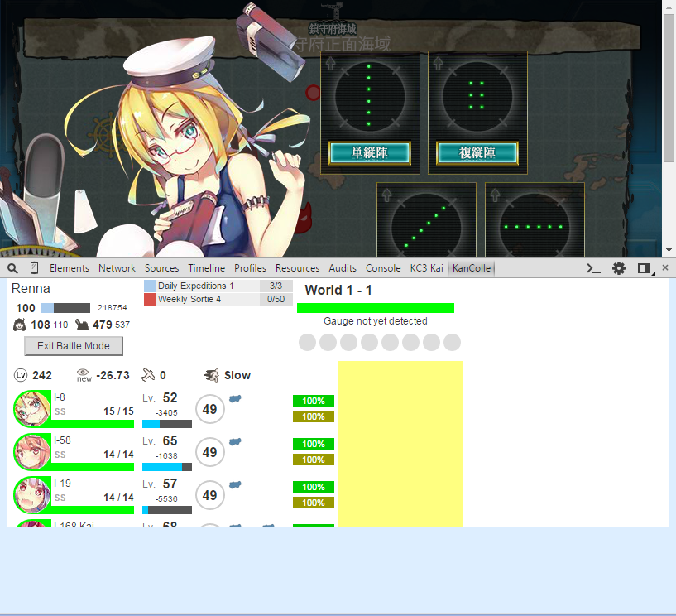This screenshot has width=676, height=616.
Task: Click the fleet speed icon beside Slow
Action: [211, 375]
